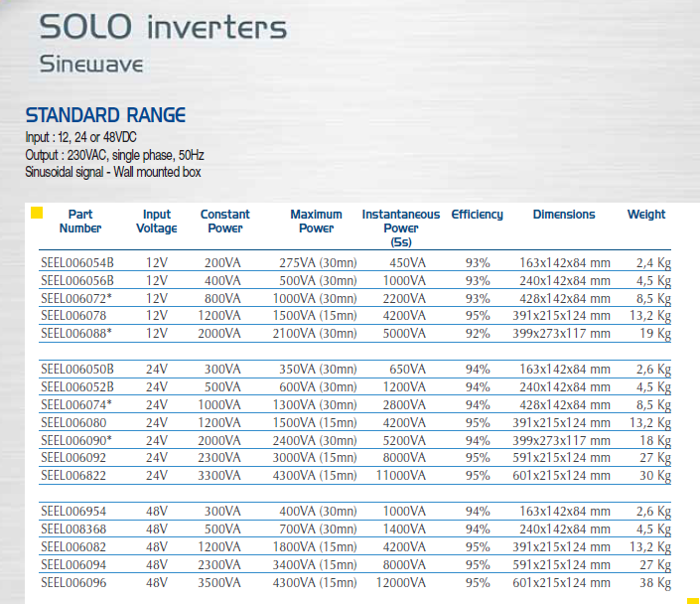The image size is (700, 604).
Task: Click 2400VA (30mn) maximum power
Action: coord(315,440)
